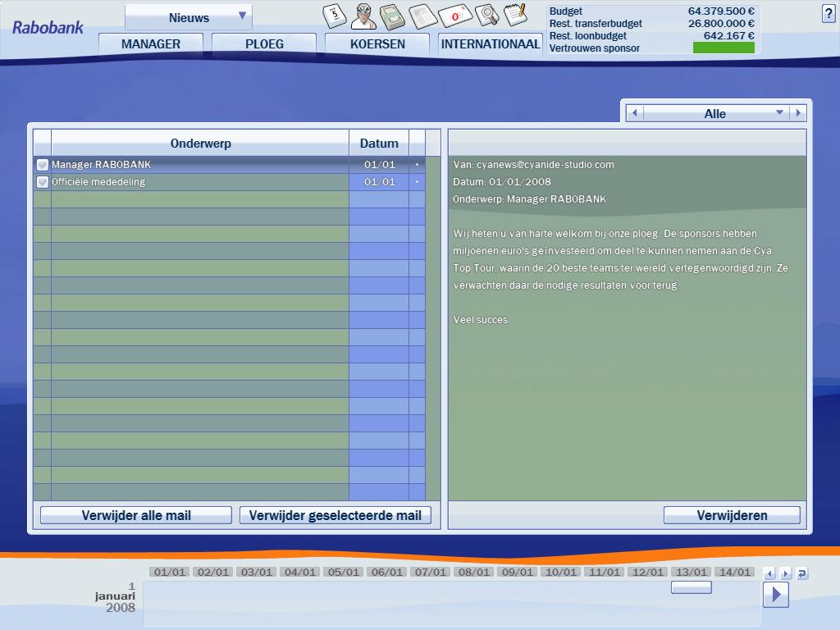Switch to the PLOEG tab
The height and width of the screenshot is (630, 840).
click(x=264, y=44)
